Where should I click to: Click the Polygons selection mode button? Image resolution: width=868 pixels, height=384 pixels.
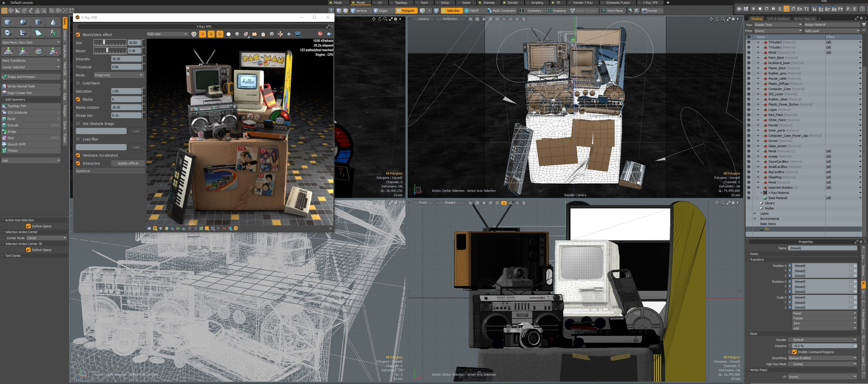406,10
